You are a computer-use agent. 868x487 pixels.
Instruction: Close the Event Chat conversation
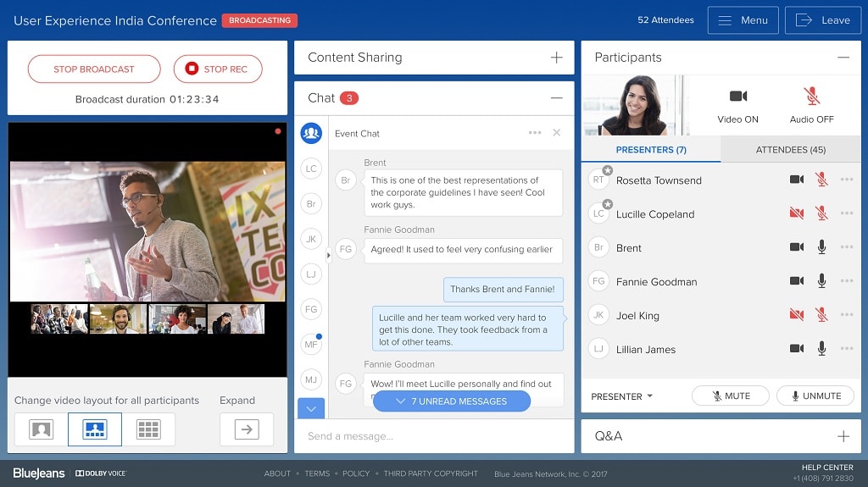pyautogui.click(x=557, y=133)
